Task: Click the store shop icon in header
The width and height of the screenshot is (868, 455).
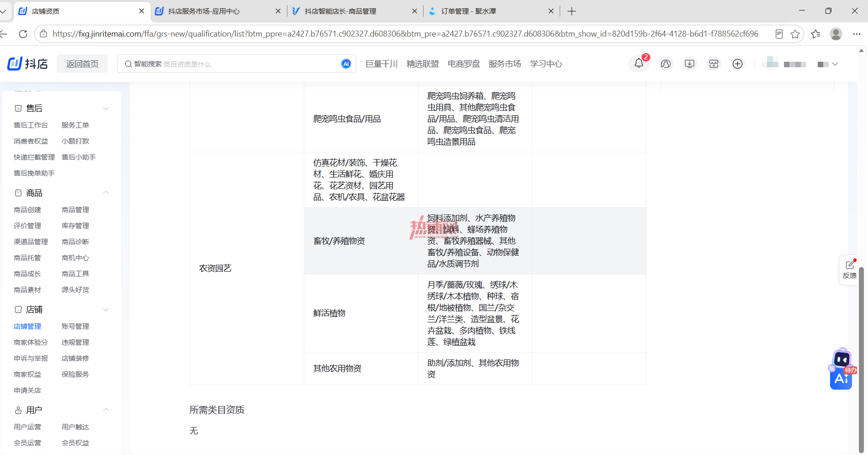Action: coord(714,64)
